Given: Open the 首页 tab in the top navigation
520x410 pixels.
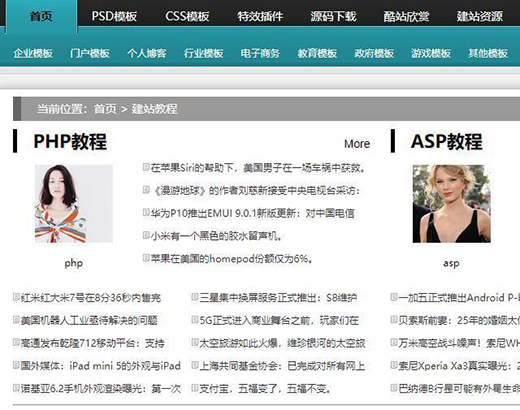Looking at the screenshot, I should (x=41, y=16).
